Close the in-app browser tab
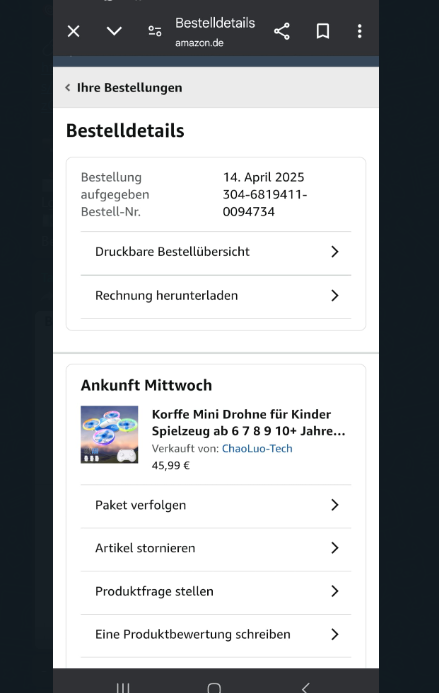439x693 pixels. [x=73, y=31]
